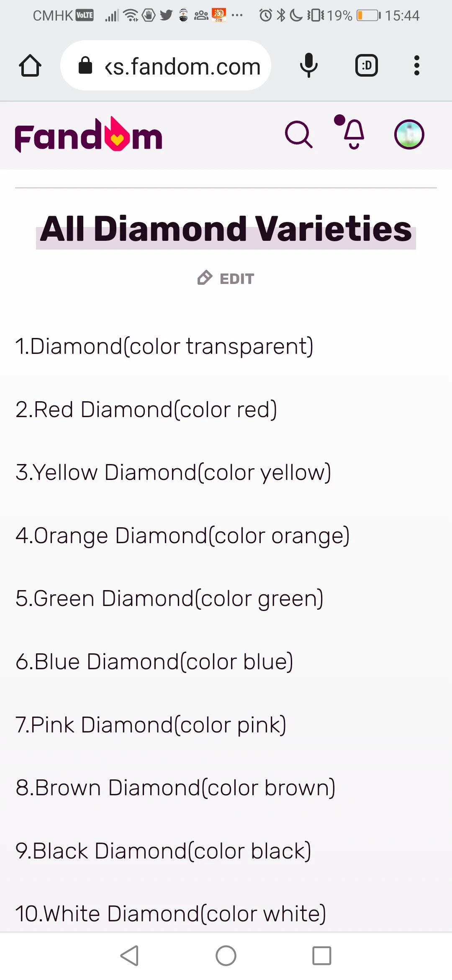Image resolution: width=452 pixels, height=980 pixels.
Task: Tap the All Diamond Varieties heading
Action: 226,229
